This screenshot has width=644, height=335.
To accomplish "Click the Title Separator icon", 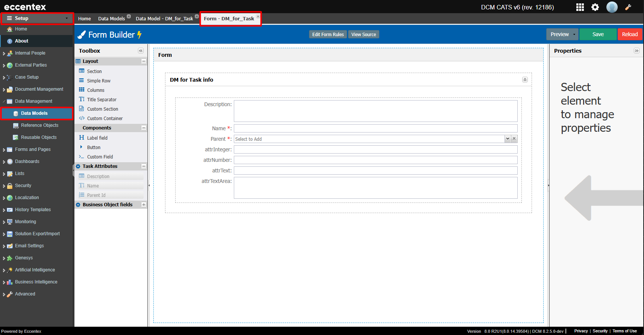I will coord(82,99).
